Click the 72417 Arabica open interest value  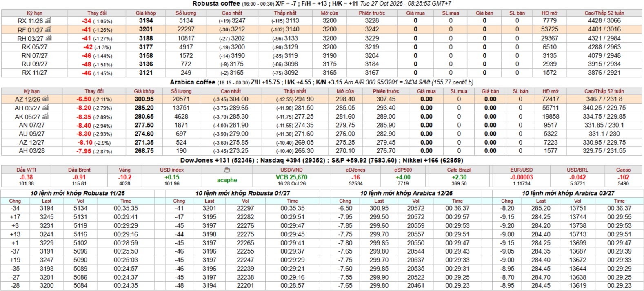pos(551,99)
